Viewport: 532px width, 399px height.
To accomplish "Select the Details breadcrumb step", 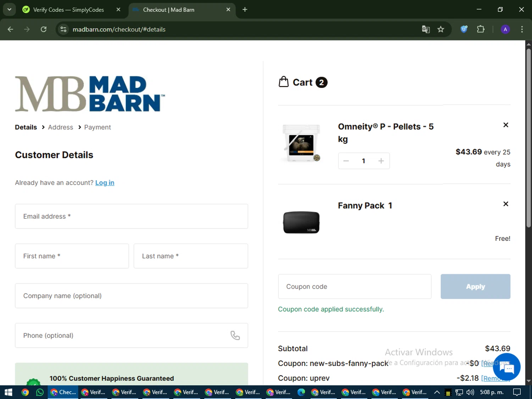I will pyautogui.click(x=26, y=127).
